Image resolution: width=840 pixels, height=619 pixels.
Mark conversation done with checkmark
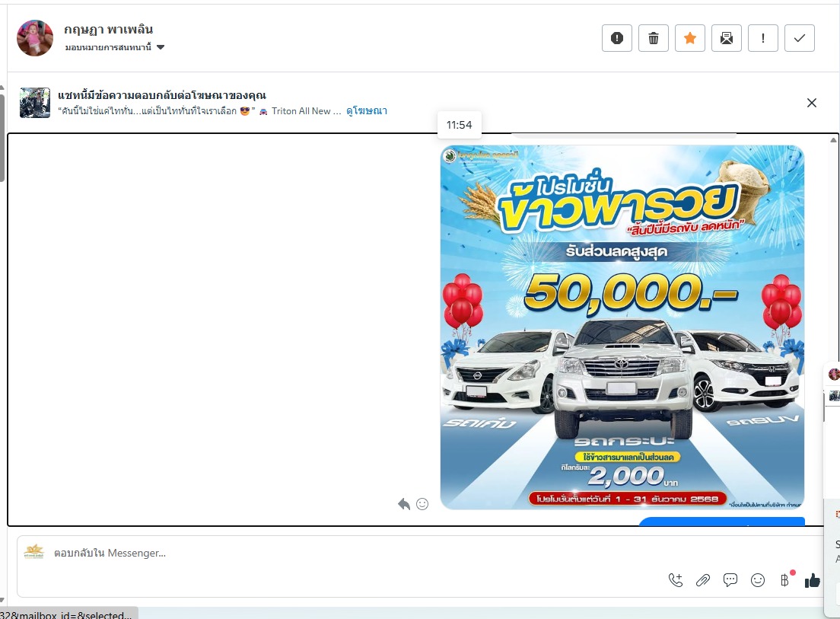(x=799, y=38)
